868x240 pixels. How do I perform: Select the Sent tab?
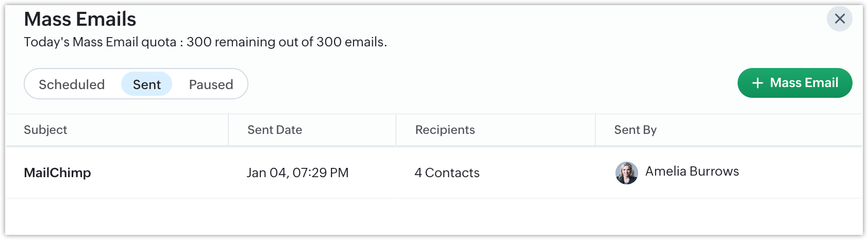pyautogui.click(x=147, y=84)
